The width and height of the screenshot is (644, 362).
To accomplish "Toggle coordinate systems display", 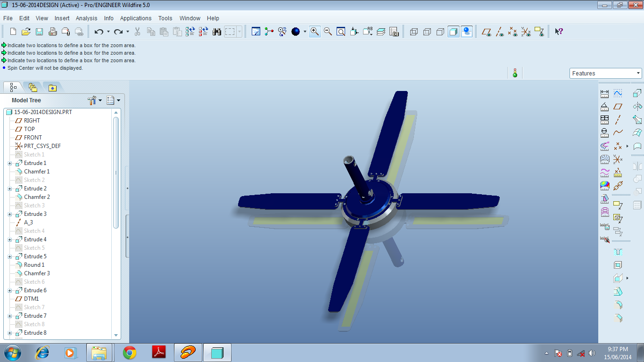I will point(526,32).
